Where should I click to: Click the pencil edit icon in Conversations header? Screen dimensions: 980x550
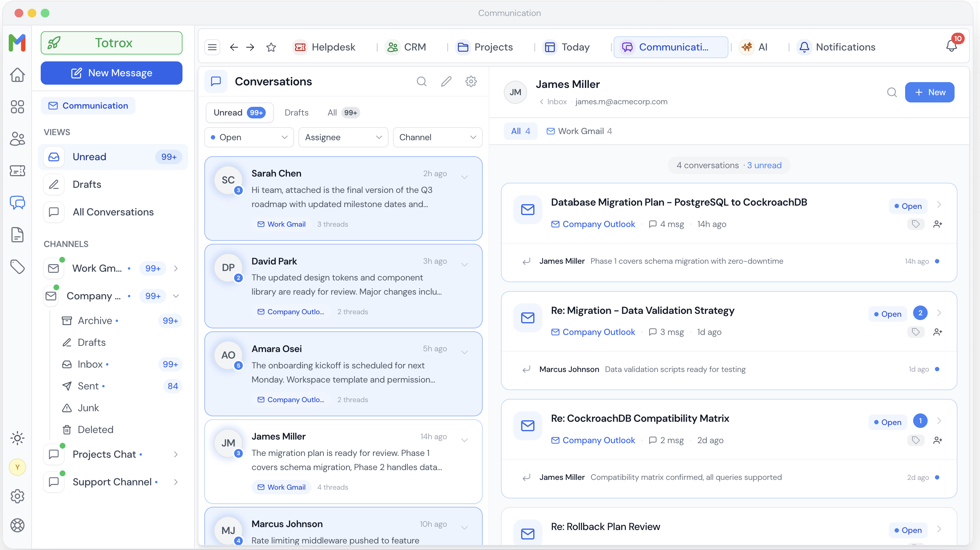pos(446,81)
